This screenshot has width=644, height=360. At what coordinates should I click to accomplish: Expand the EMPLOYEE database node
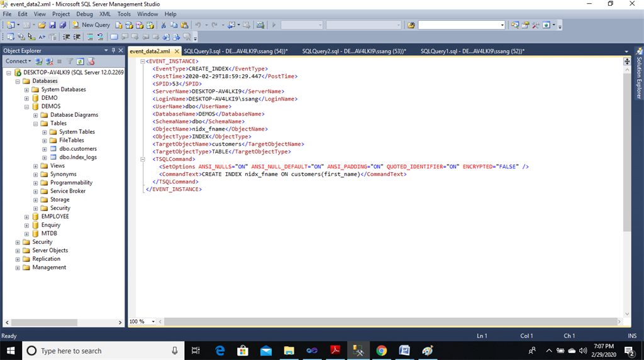(x=26, y=217)
